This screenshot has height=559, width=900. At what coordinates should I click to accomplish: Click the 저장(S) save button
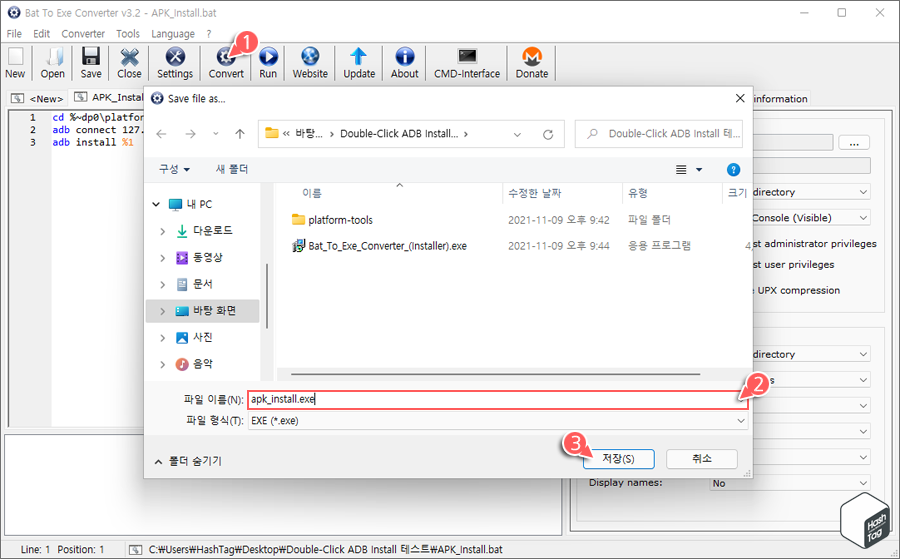coord(618,459)
